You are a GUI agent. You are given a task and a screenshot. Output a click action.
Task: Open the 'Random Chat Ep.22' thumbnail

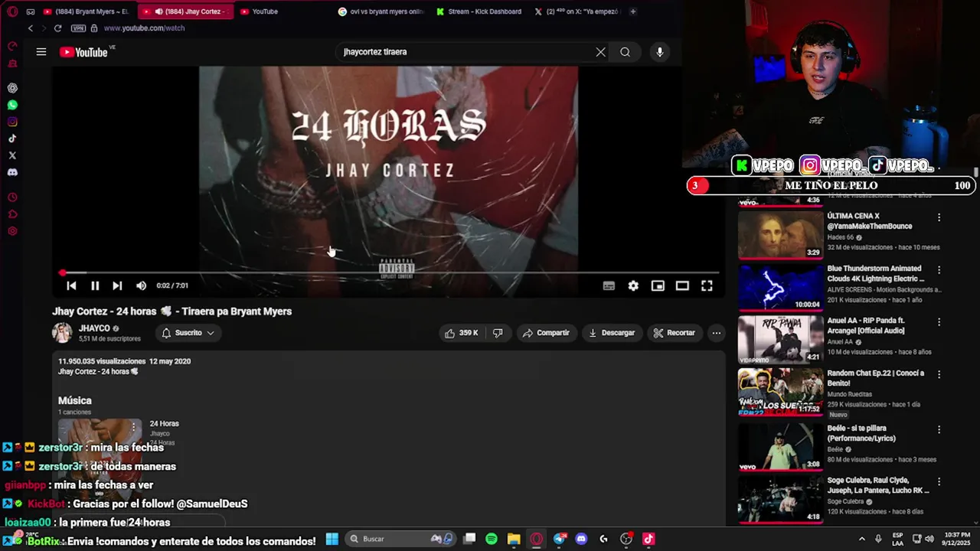780,391
